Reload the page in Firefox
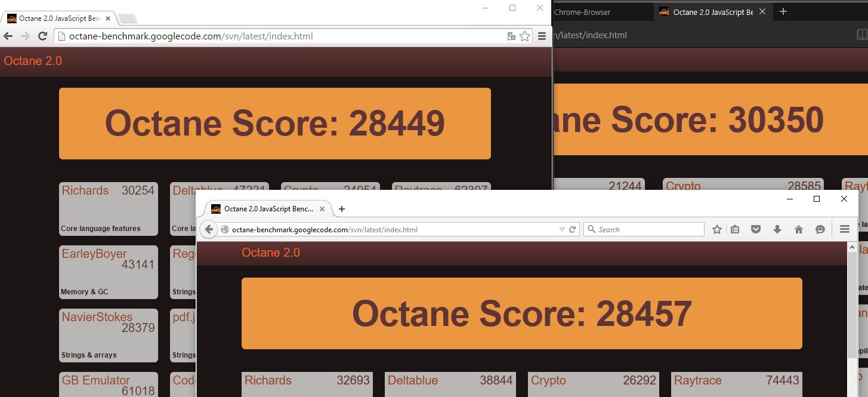This screenshot has height=397, width=868. pyautogui.click(x=572, y=229)
